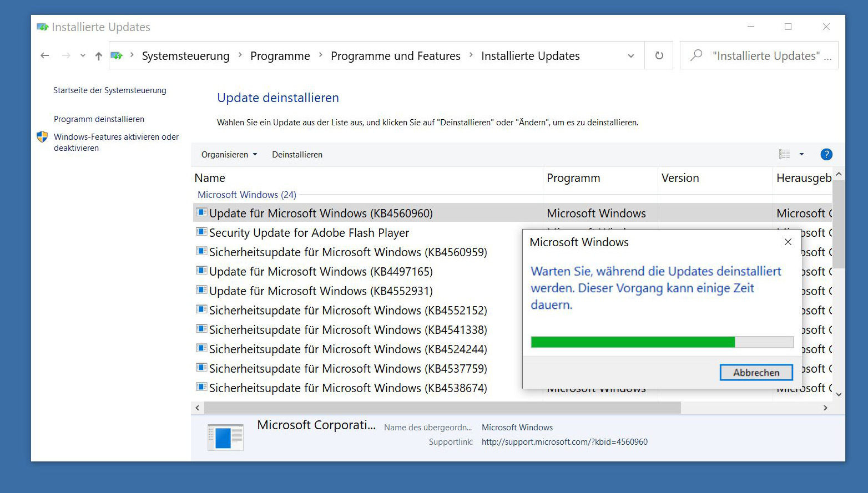Click the back navigation arrow

45,55
